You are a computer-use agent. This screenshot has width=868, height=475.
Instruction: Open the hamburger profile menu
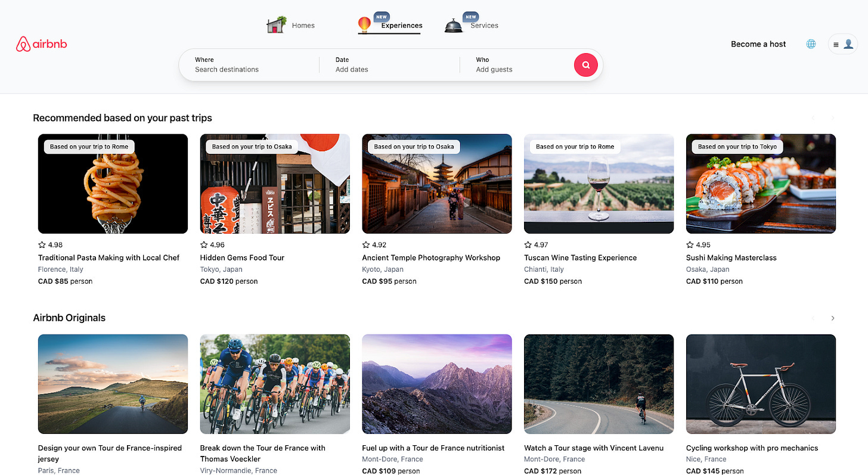[842, 44]
